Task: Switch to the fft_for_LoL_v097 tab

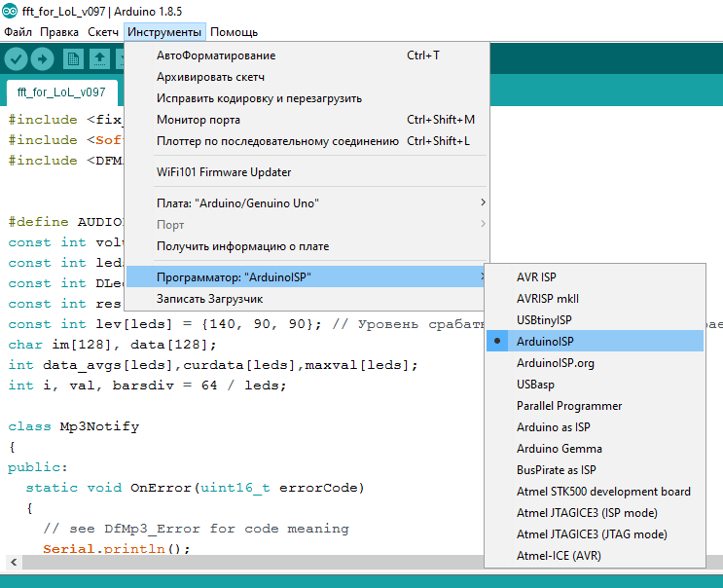Action: pos(61,92)
